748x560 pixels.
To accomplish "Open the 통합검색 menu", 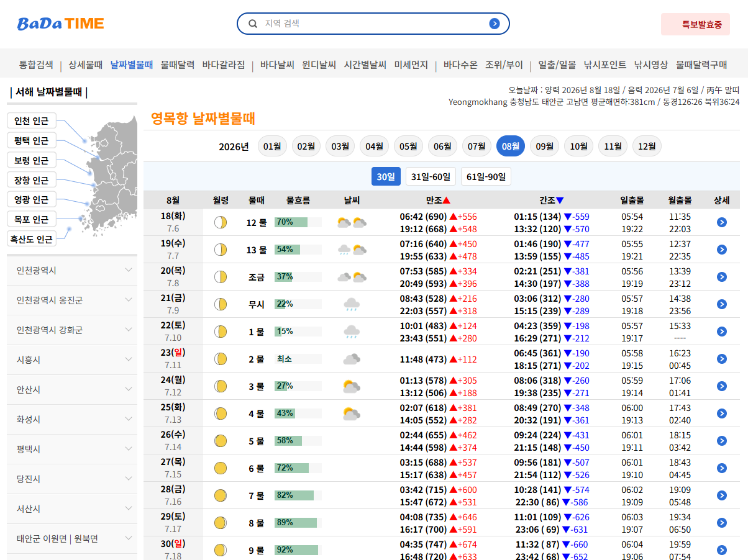I will (36, 65).
